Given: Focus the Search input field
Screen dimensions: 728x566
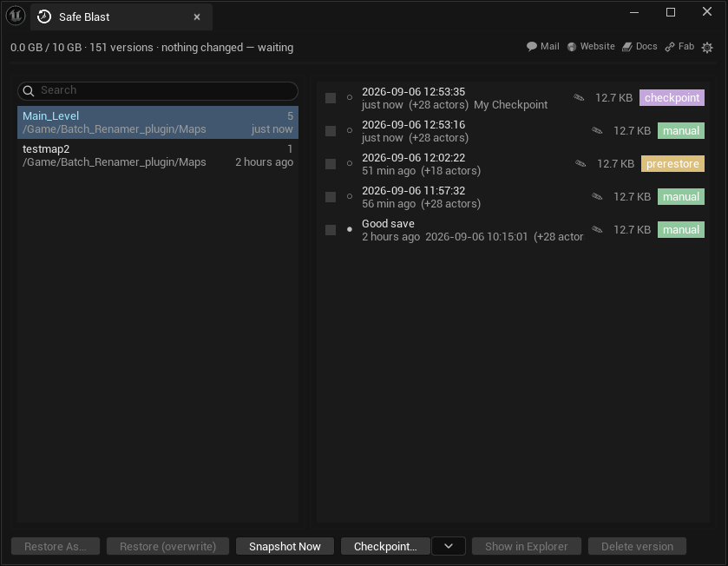Looking at the screenshot, I should point(158,91).
